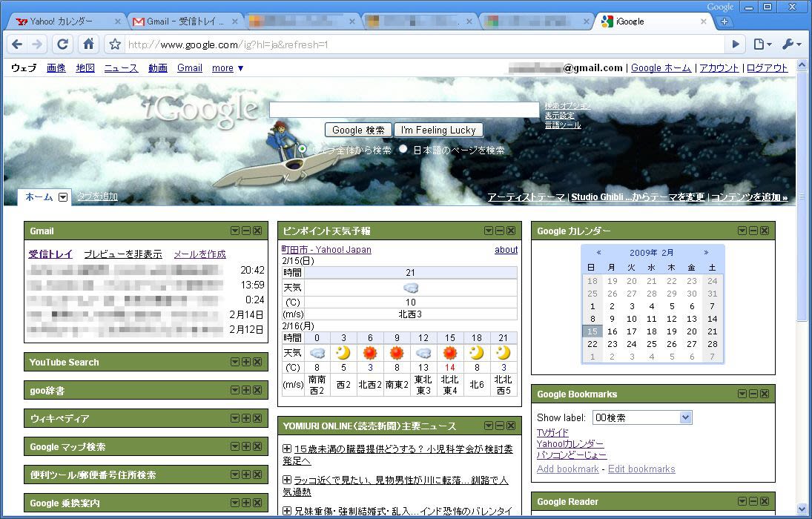
Task: Open 動画 in the top navigation
Action: pos(158,68)
